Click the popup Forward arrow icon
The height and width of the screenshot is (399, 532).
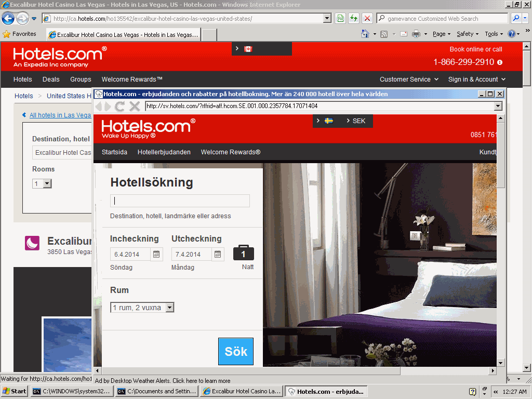[x=107, y=106]
